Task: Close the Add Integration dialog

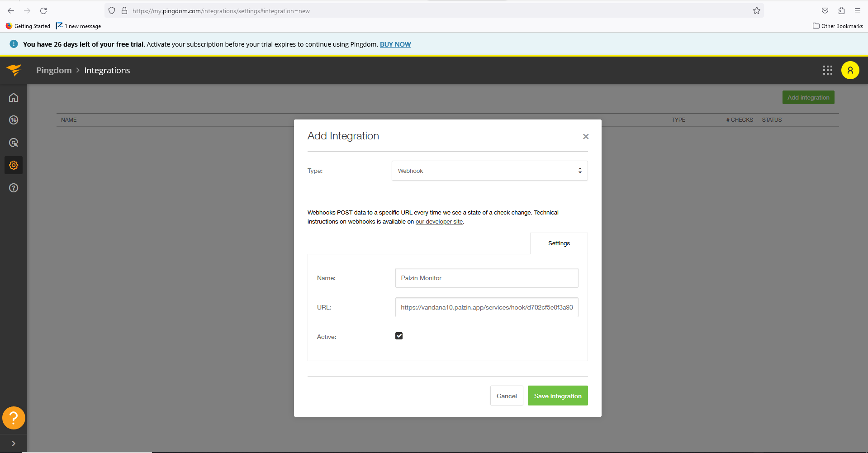Action: coord(586,136)
